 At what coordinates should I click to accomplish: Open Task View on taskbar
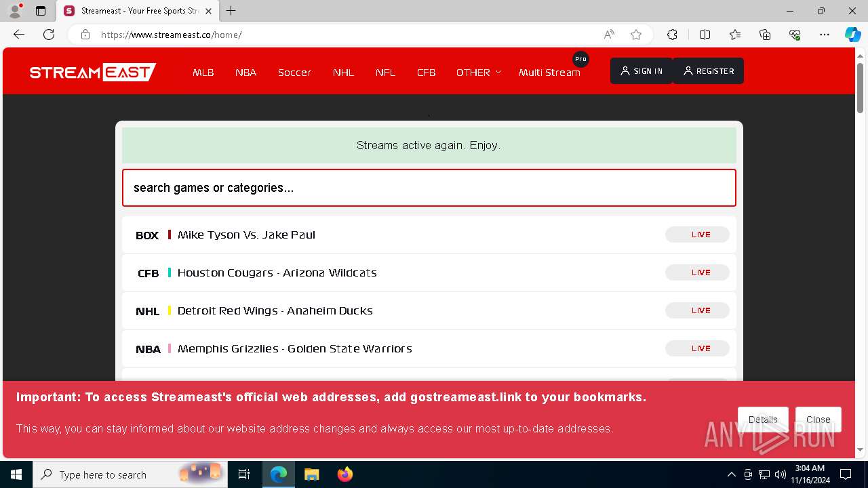pos(244,474)
